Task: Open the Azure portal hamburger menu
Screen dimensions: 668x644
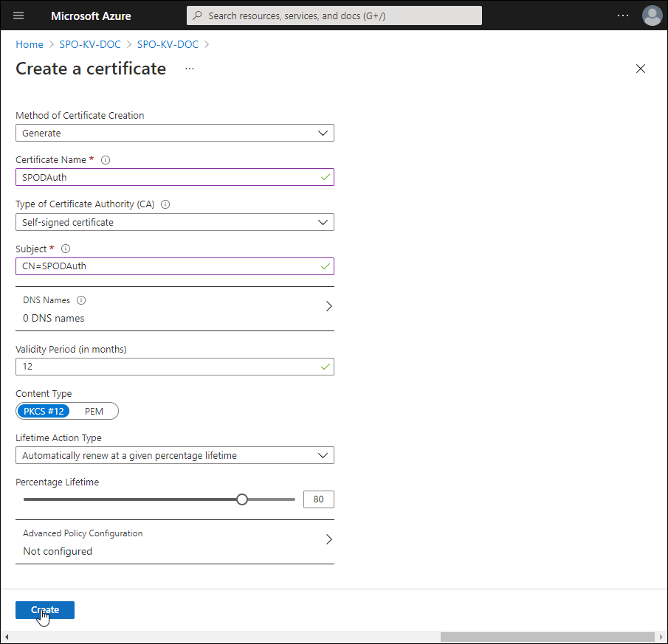Action: (18, 15)
